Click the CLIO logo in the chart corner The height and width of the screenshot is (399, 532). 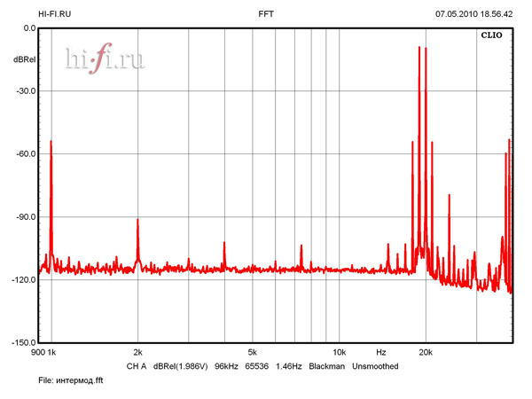coord(491,36)
